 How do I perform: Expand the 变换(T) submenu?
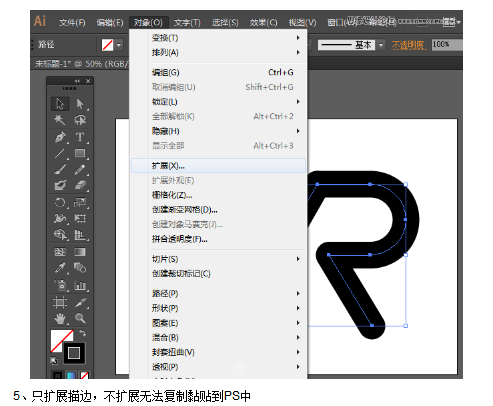coord(218,38)
